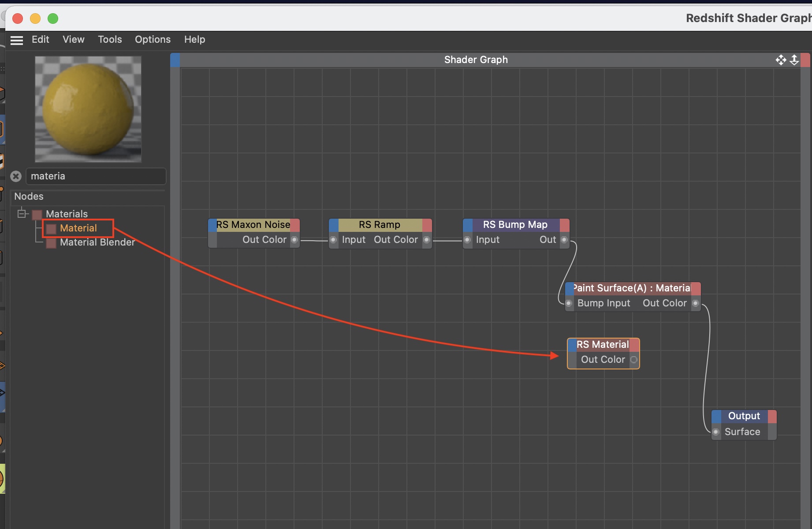Viewport: 812px width, 529px height.
Task: Select the RS Material node title
Action: pyautogui.click(x=602, y=345)
